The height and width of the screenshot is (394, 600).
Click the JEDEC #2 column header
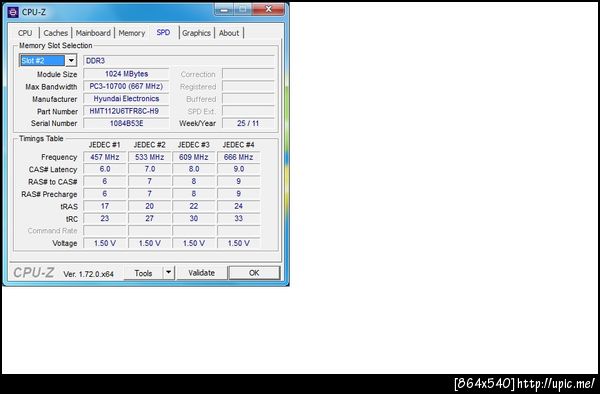pyautogui.click(x=149, y=145)
